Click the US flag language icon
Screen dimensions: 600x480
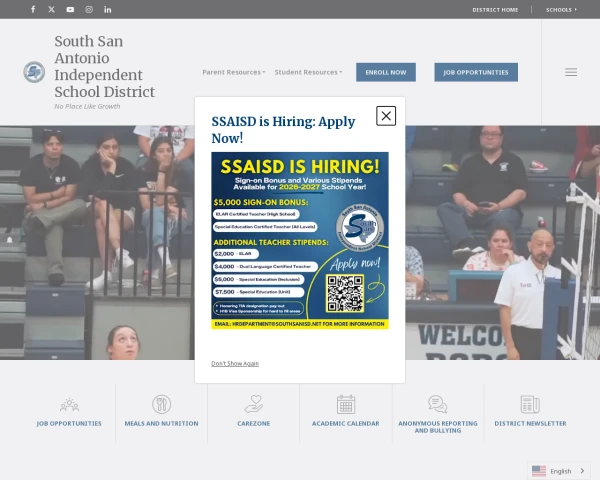(539, 471)
